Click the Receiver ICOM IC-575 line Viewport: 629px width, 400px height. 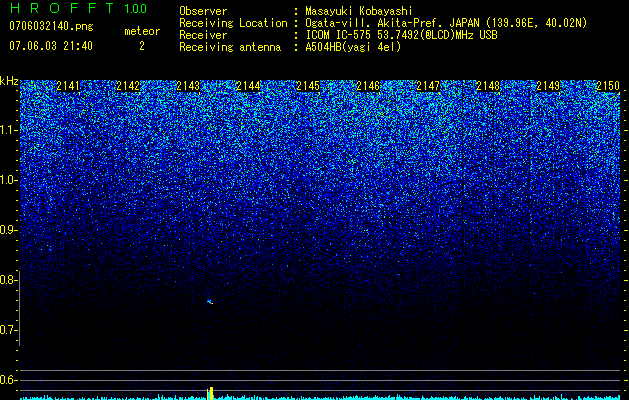401,35
